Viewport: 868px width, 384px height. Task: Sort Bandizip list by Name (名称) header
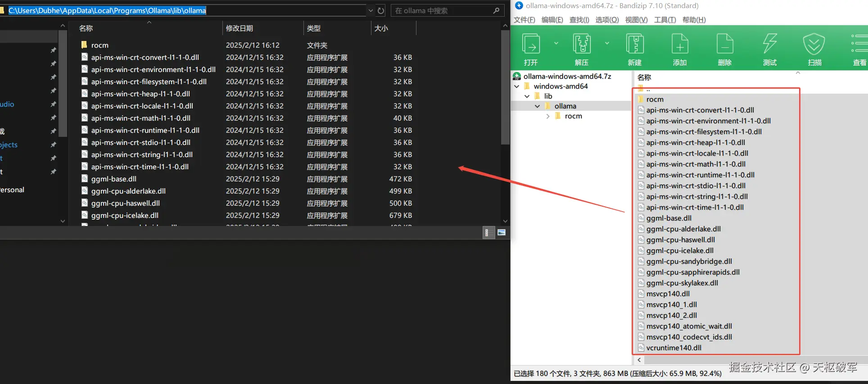644,77
